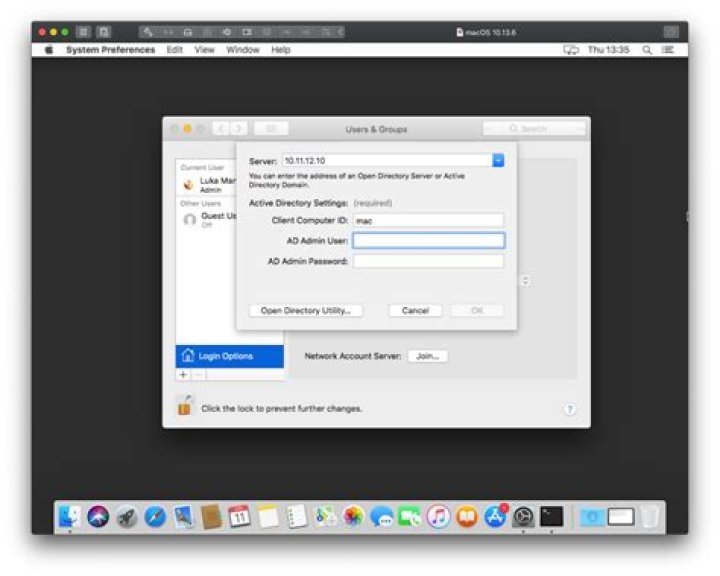The width and height of the screenshot is (720, 576).
Task: Open Launchpad from the dock
Action: coord(126,517)
